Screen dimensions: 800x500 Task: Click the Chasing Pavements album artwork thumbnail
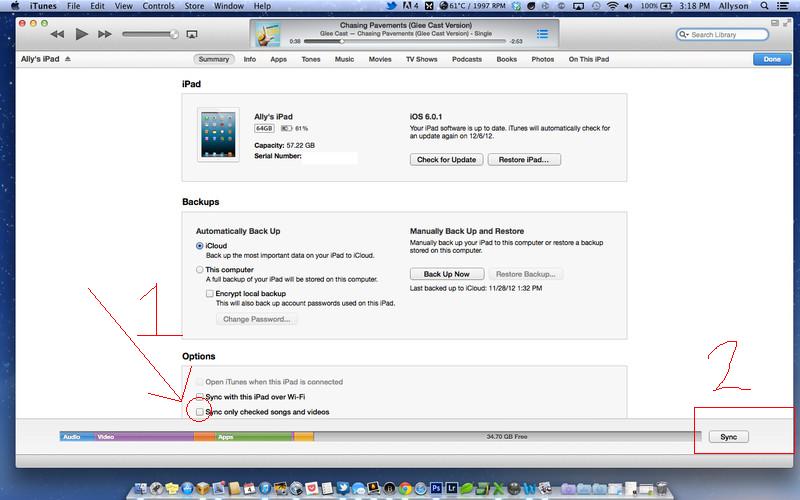[x=267, y=34]
